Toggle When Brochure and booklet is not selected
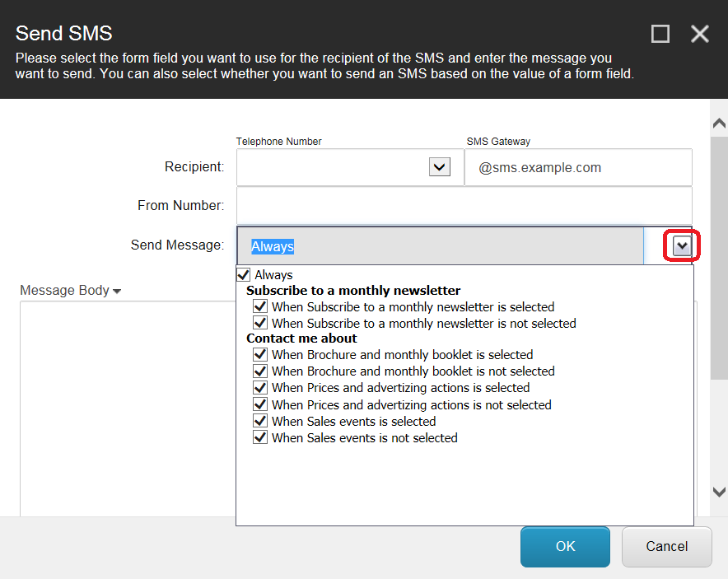This screenshot has width=728, height=579. 260,371
